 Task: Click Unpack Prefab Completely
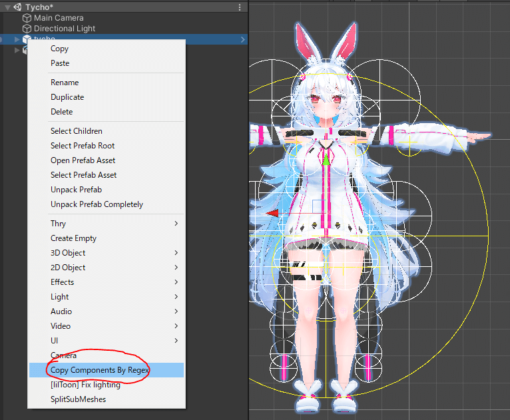pyautogui.click(x=107, y=204)
